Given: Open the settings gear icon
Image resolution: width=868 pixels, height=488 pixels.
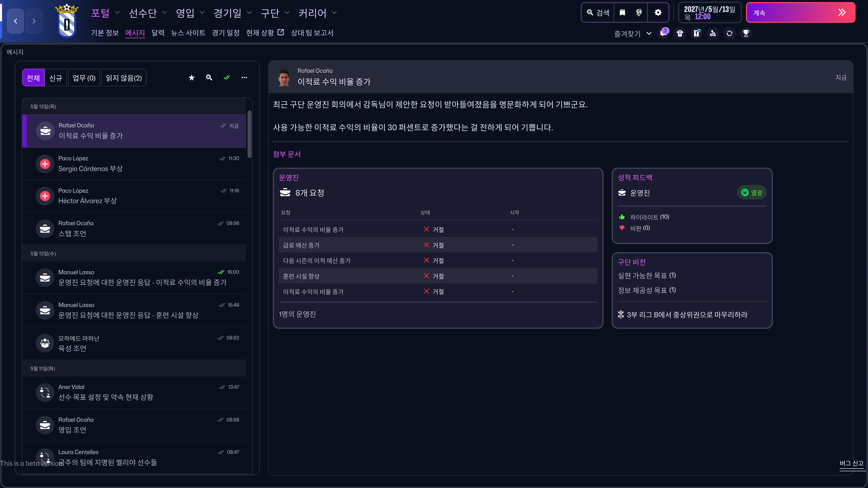Looking at the screenshot, I should tap(658, 13).
